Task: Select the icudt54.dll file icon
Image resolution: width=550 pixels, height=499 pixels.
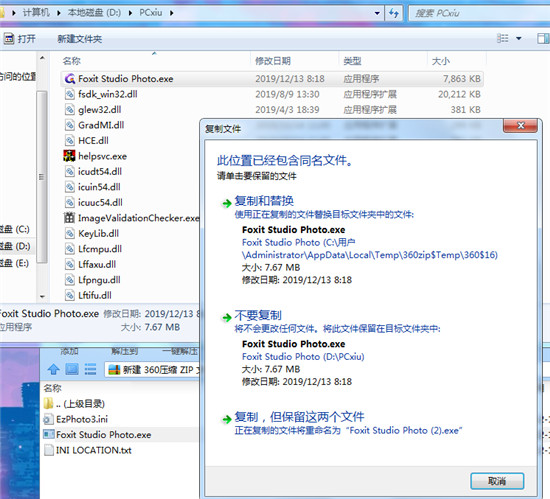Action: pyautogui.click(x=69, y=171)
